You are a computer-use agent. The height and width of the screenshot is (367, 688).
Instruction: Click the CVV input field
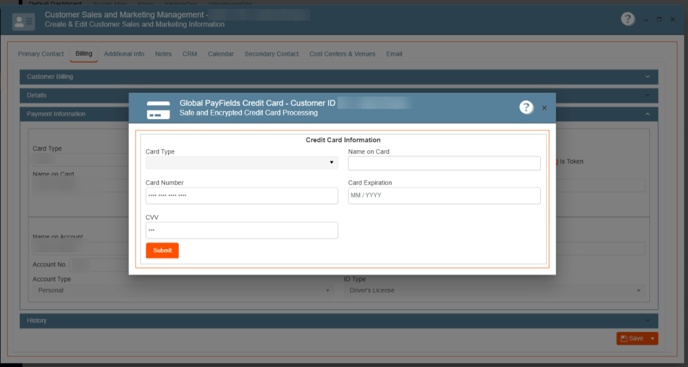242,230
